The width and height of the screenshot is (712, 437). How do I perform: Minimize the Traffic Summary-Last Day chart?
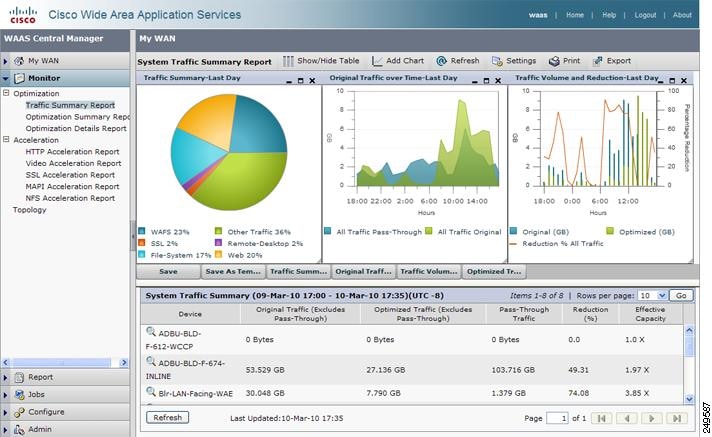(x=289, y=81)
